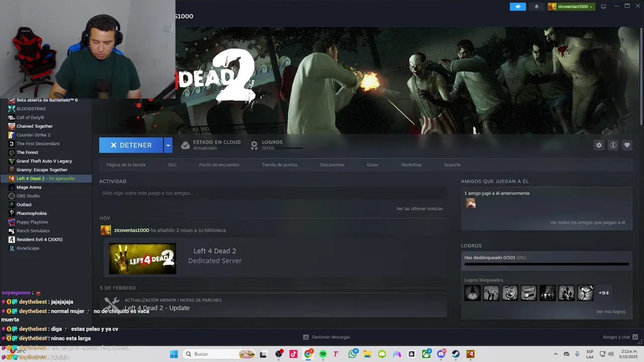Expand the dropdown arrow beside DETENER
Image resolution: width=644 pixels, height=362 pixels.
168,145
